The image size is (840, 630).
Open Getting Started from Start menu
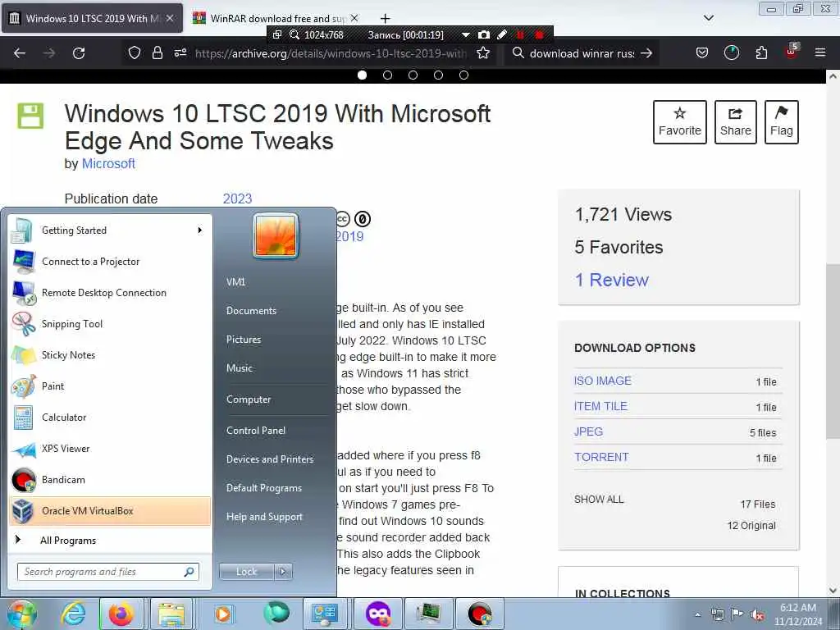tap(110, 231)
